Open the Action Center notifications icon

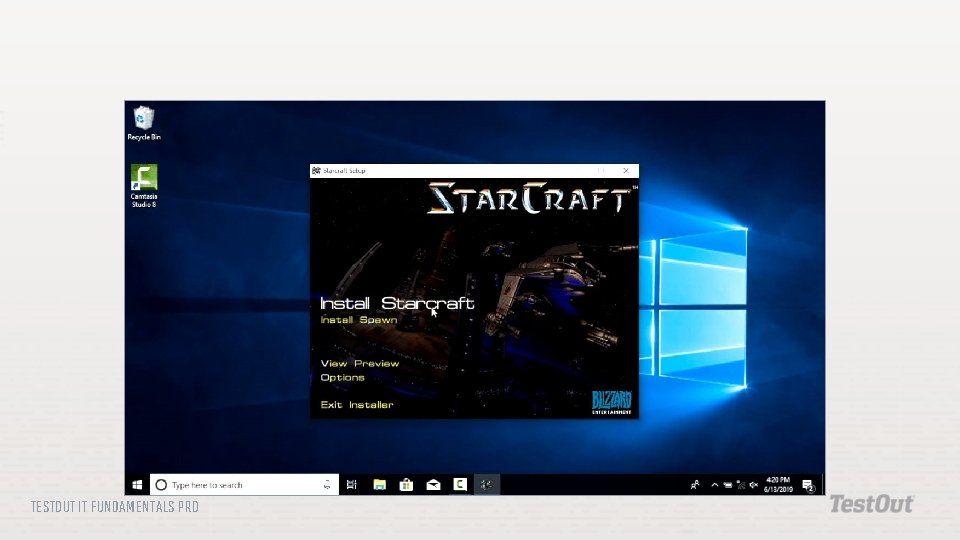808,486
